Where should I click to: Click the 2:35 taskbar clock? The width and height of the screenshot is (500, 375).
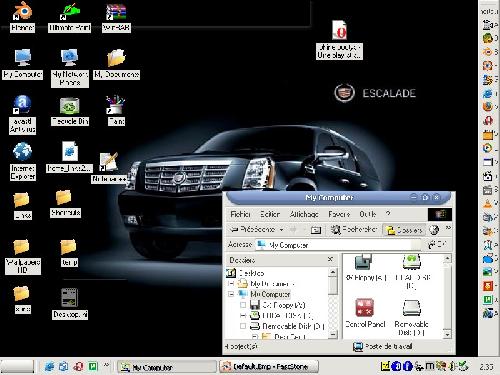[486, 367]
